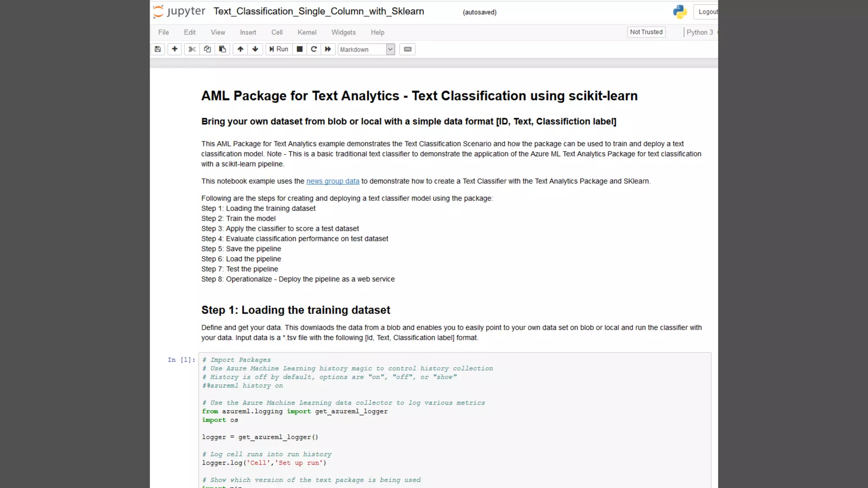
Task: Open the Widgets menu
Action: [343, 32]
